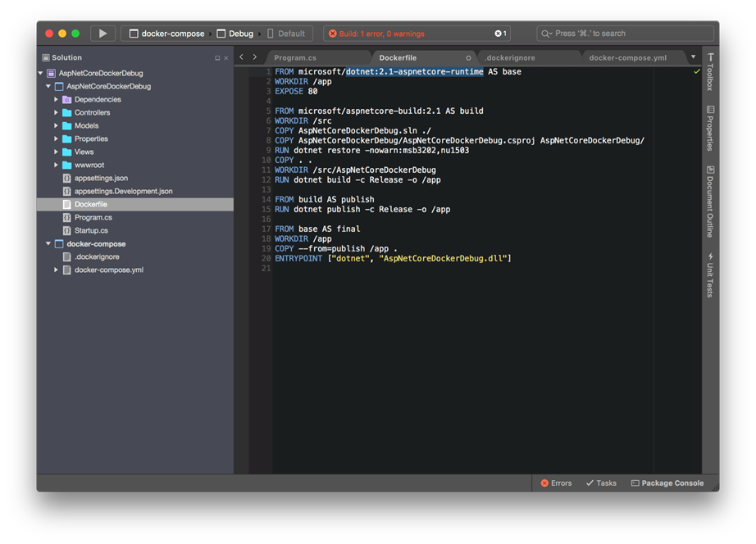
Task: Open the Unit Tests side pad
Action: tap(710, 274)
